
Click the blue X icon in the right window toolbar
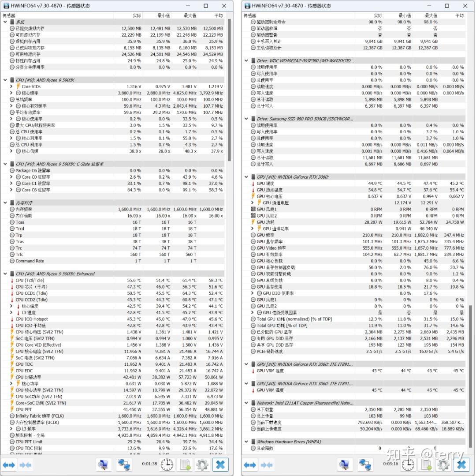[462, 465]
